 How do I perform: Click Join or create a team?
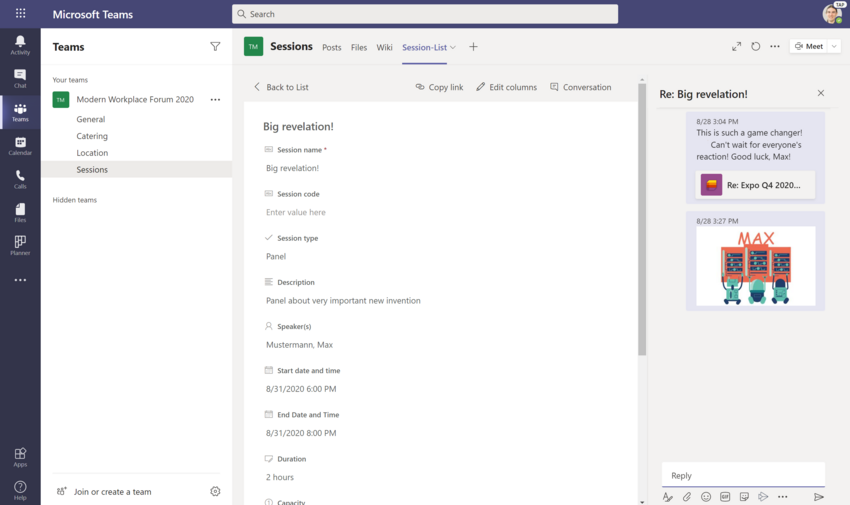click(x=104, y=492)
